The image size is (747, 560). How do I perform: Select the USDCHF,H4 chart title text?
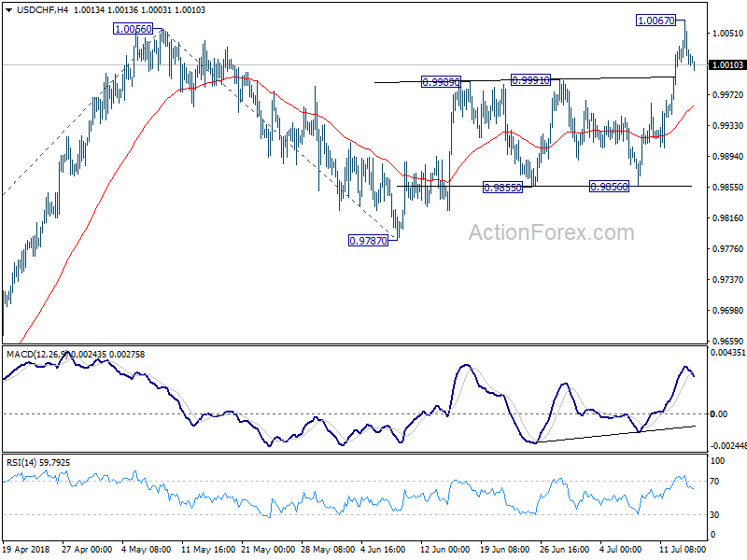point(42,10)
